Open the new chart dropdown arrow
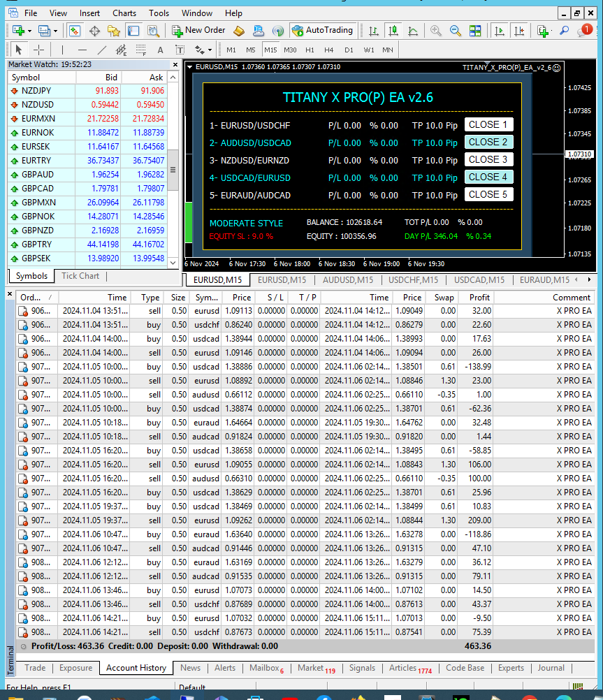Image resolution: width=603 pixels, height=700 pixels. point(29,31)
